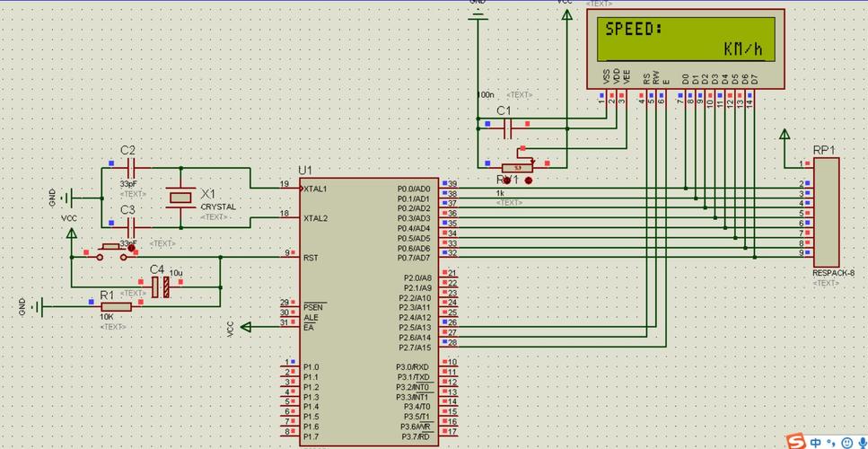Select the X1 crystal component symbol
868x449 pixels.
click(x=180, y=197)
